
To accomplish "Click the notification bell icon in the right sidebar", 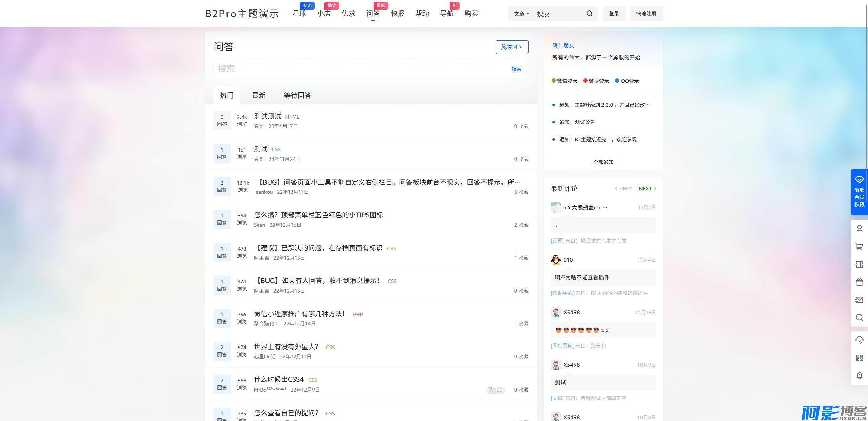I will coord(859,376).
